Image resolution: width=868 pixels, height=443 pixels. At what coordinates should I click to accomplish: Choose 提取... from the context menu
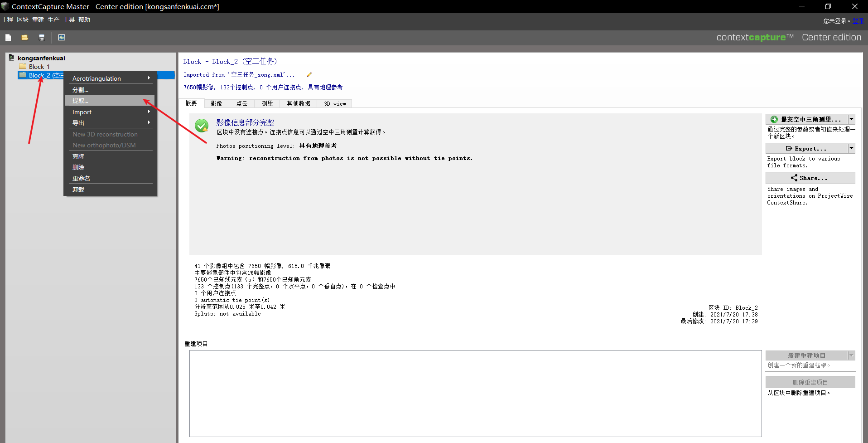[x=110, y=101]
